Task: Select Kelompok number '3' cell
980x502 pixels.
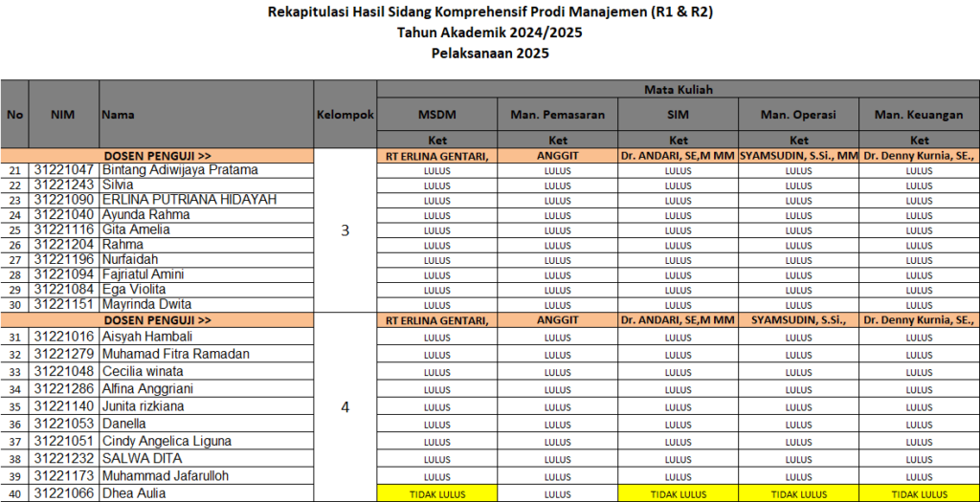Action: pos(345,230)
